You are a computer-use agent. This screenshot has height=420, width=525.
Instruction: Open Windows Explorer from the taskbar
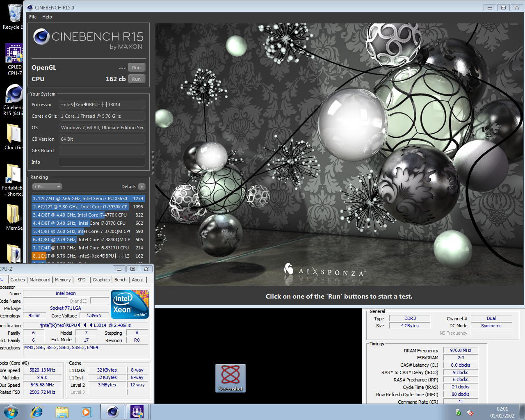coord(62,412)
